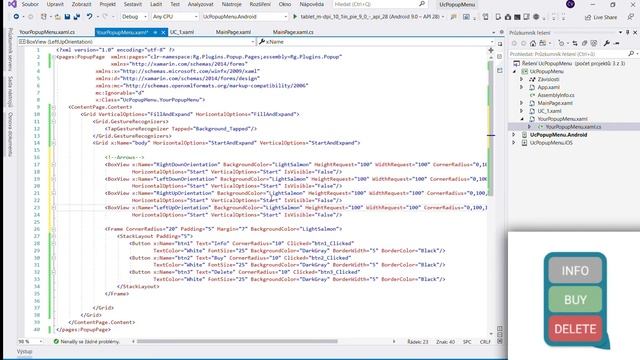Switch to UC_1.xaml tab
Viewport: 640px width, 360px height.
(x=182, y=32)
